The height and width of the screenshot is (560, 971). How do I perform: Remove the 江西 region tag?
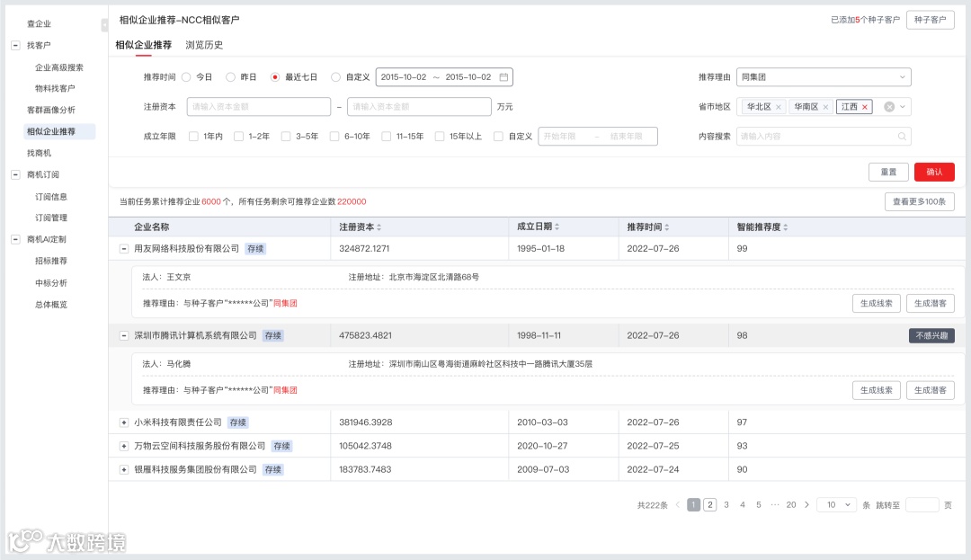click(865, 107)
